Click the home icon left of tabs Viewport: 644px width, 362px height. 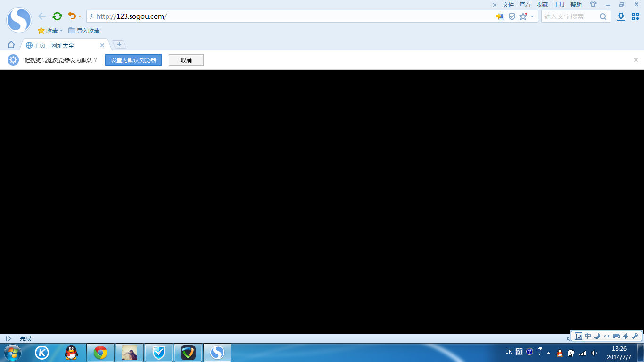click(11, 45)
